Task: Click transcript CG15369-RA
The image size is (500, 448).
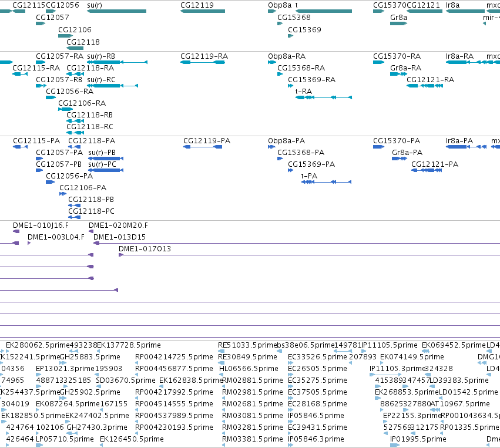Action: pyautogui.click(x=311, y=80)
